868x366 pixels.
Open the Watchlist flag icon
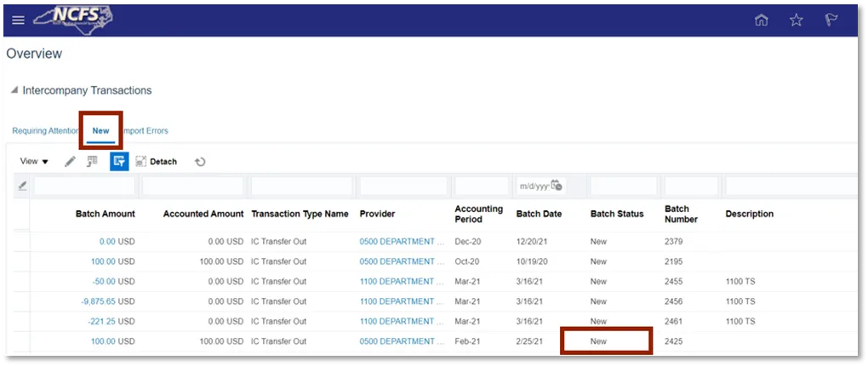pyautogui.click(x=831, y=20)
